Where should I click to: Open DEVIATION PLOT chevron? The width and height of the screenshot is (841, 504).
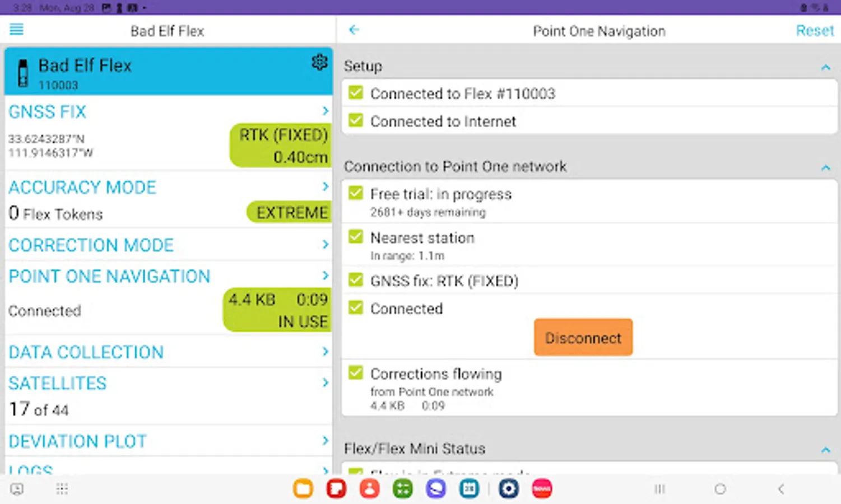pos(325,441)
